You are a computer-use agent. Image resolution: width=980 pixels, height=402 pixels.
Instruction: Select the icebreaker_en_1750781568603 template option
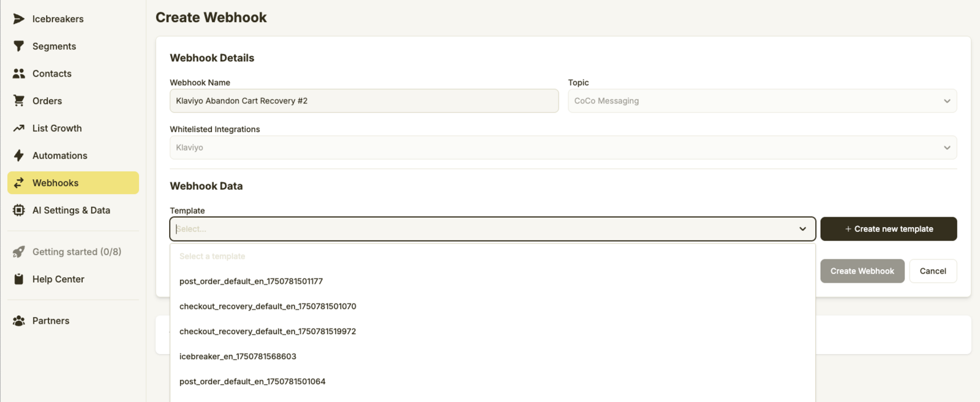pos(238,357)
